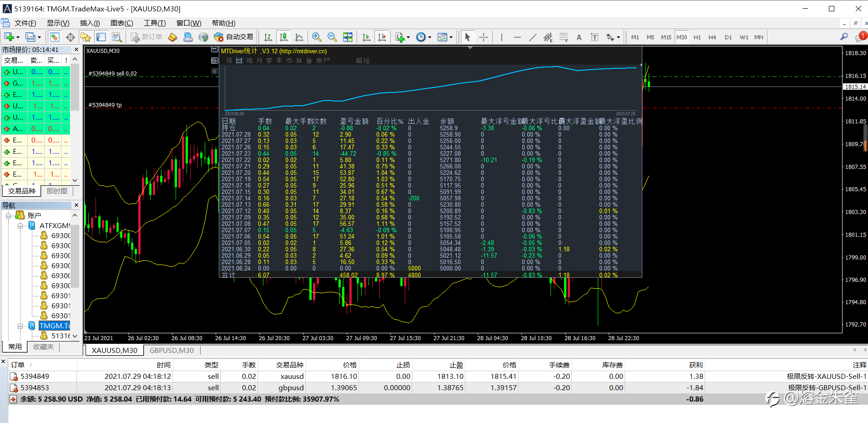The height and width of the screenshot is (423, 868).
Task: Select the text A tool
Action: coord(579,37)
